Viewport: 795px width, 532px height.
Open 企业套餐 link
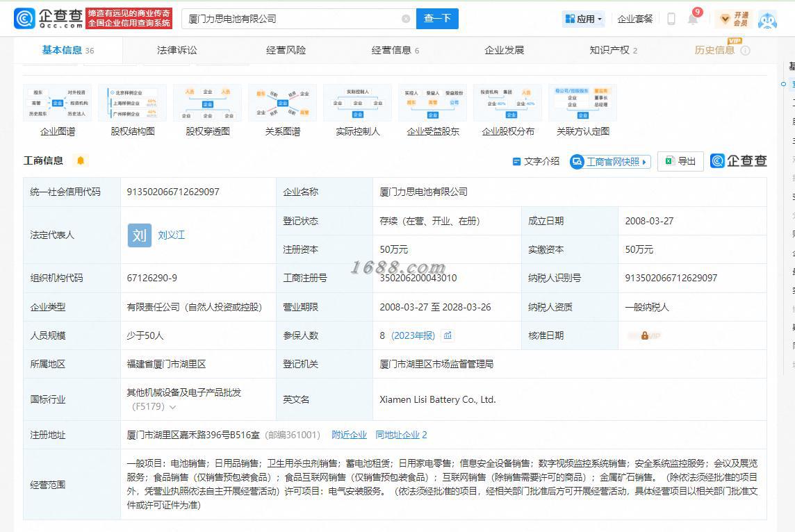(x=634, y=19)
